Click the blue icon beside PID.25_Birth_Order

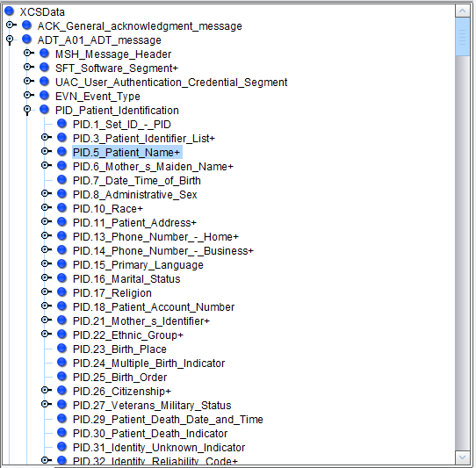[62, 377]
